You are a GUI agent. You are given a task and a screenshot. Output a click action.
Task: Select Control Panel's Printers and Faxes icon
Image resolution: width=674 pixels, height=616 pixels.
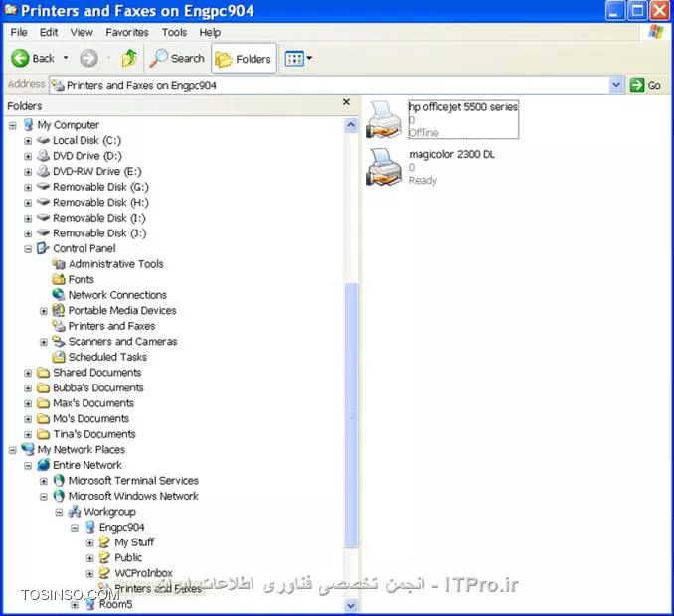[59, 326]
